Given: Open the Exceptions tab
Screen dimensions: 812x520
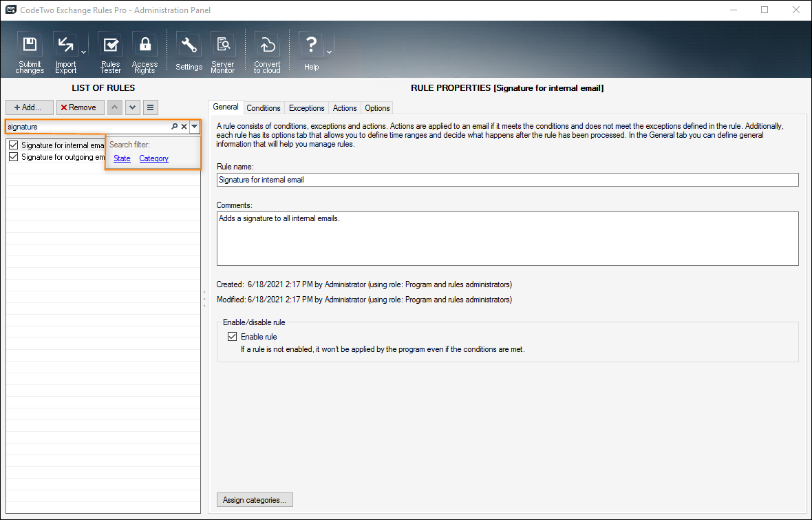Looking at the screenshot, I should (307, 108).
